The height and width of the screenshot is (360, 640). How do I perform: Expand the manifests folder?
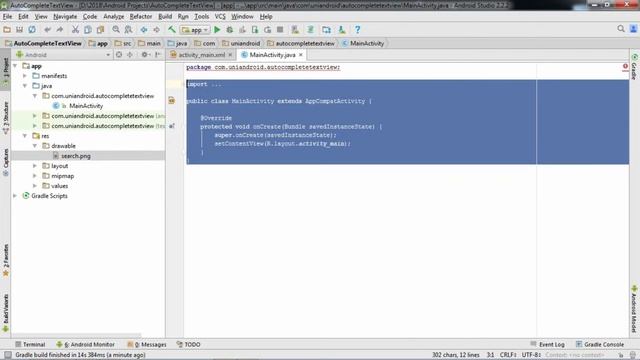[x=25, y=76]
